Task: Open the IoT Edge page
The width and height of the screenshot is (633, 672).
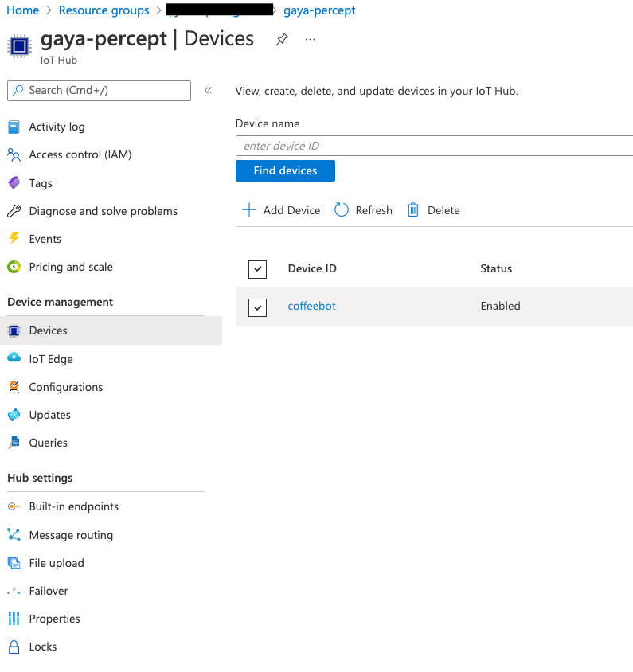Action: (x=51, y=359)
